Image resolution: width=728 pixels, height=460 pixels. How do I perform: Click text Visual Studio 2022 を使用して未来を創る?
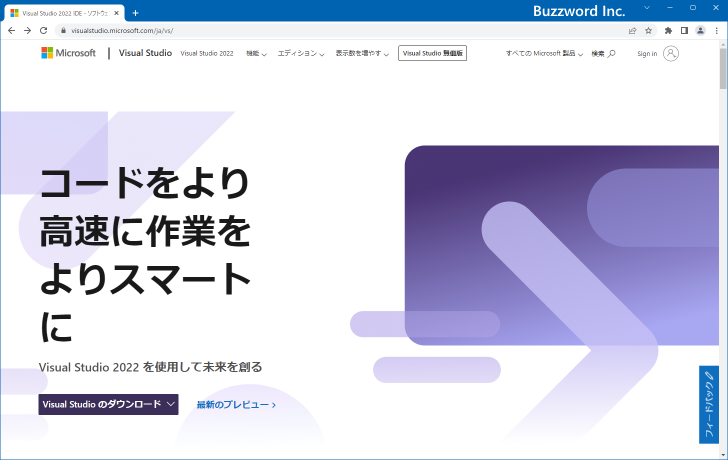[150, 367]
